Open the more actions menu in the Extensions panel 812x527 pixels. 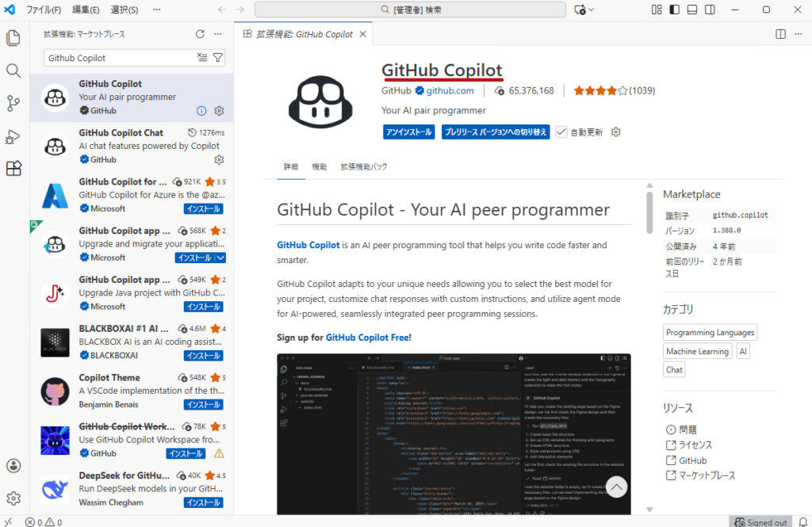(x=217, y=34)
